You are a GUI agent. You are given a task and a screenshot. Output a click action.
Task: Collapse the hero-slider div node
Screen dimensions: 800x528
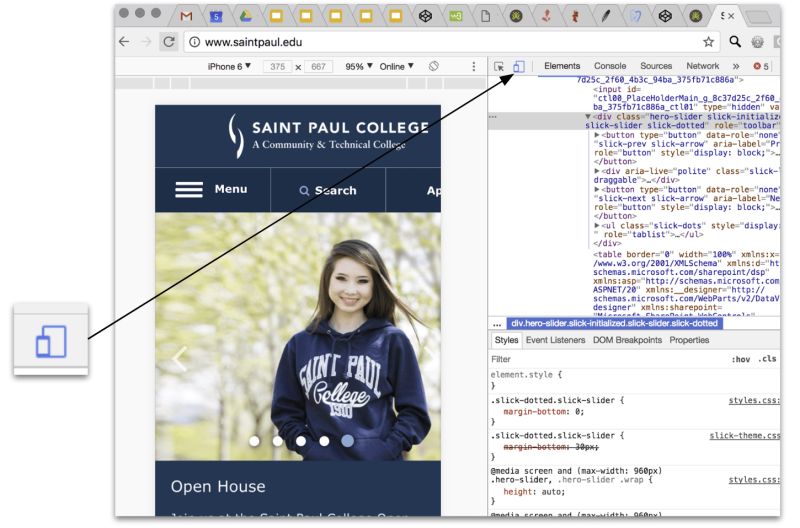588,117
